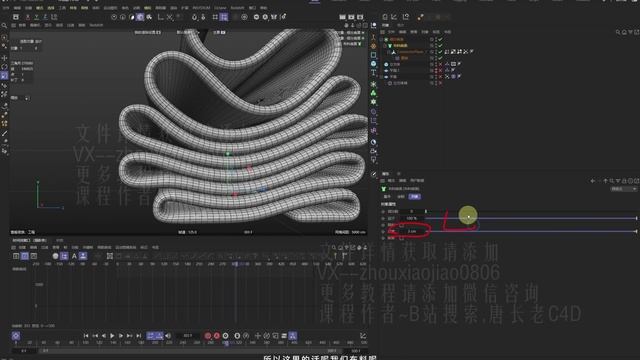This screenshot has height=360, width=640.
Task: Click the letter A icon in timeline toolbar
Action: click(74, 256)
